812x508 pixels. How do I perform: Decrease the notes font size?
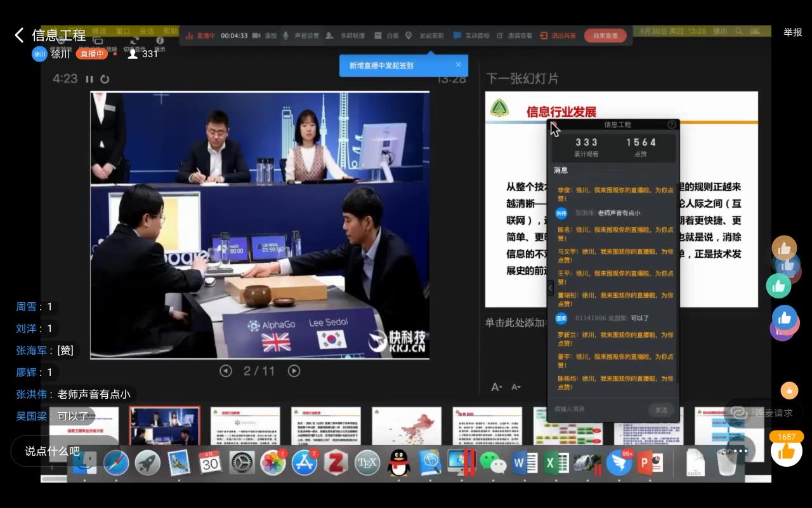(516, 387)
